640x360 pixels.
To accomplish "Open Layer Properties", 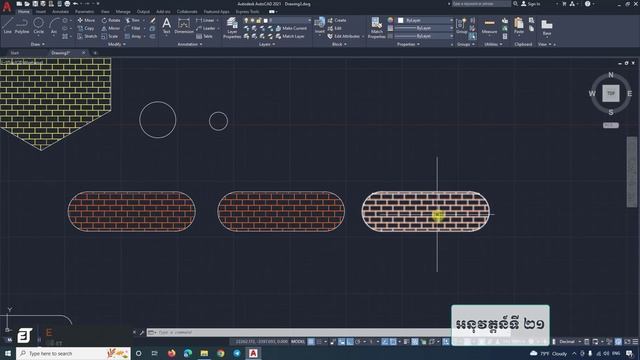I will click(232, 28).
